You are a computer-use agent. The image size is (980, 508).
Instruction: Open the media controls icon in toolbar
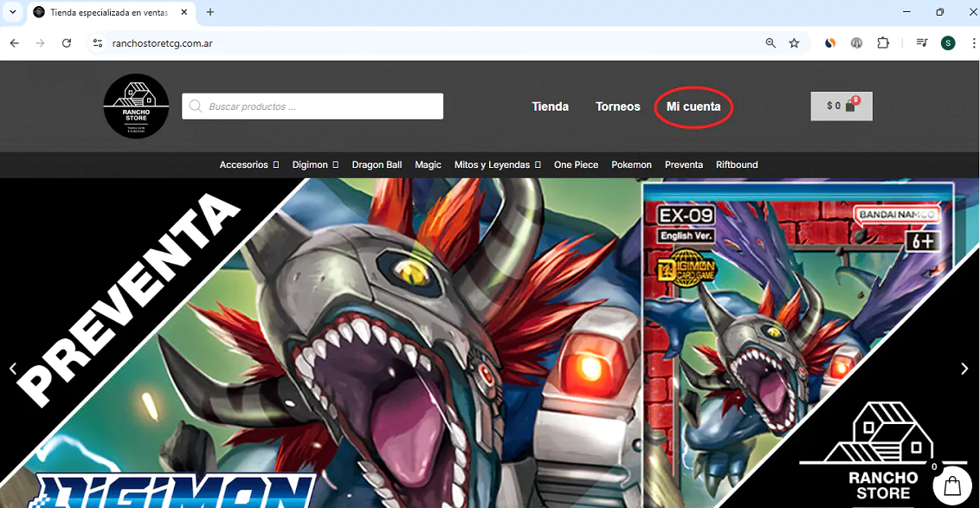tap(922, 43)
